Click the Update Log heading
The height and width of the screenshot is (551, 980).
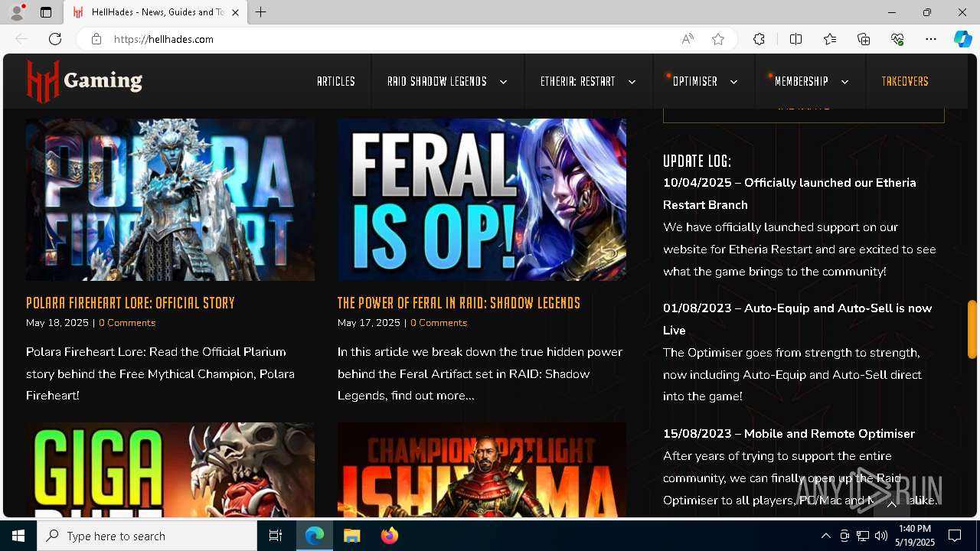pyautogui.click(x=697, y=161)
